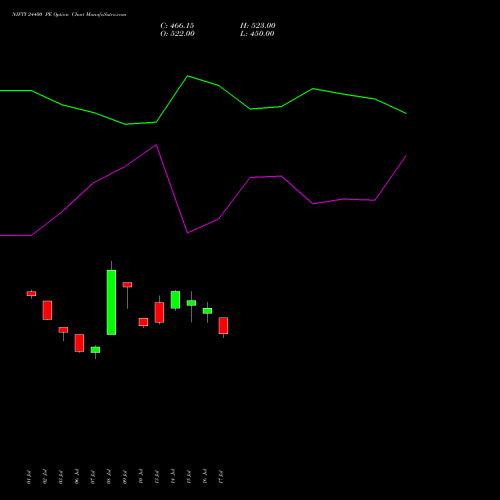Select the high value H: 523.00
Viewport: 500px width, 500px height.
[x=258, y=26]
